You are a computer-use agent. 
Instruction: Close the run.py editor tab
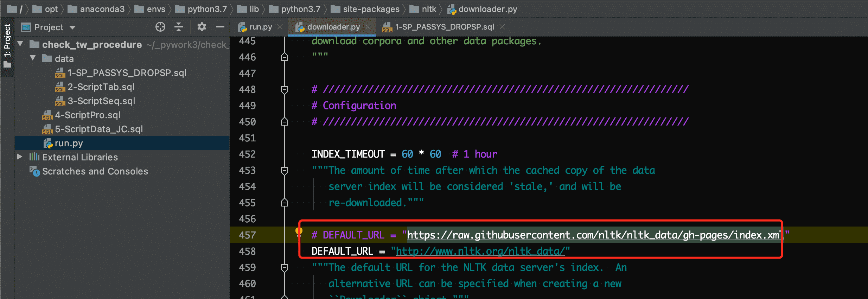click(280, 27)
